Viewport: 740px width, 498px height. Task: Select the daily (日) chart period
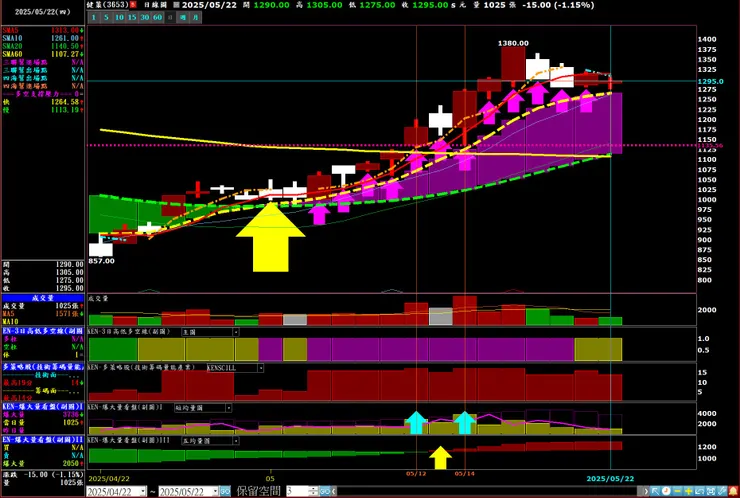(170, 17)
